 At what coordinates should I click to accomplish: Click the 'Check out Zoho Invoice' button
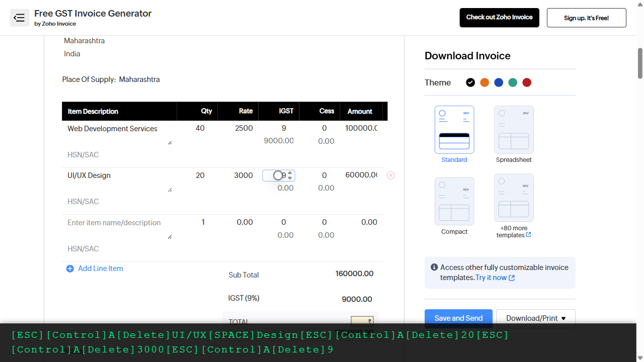(x=499, y=18)
